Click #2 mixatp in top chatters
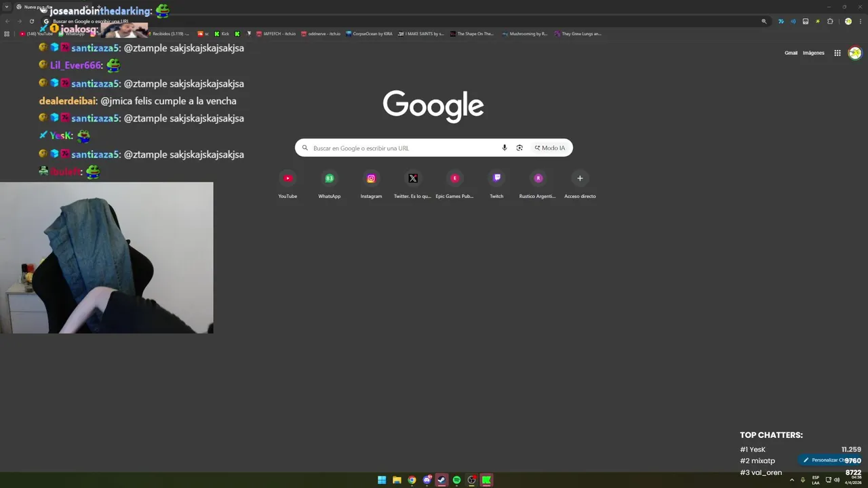 [x=757, y=461]
